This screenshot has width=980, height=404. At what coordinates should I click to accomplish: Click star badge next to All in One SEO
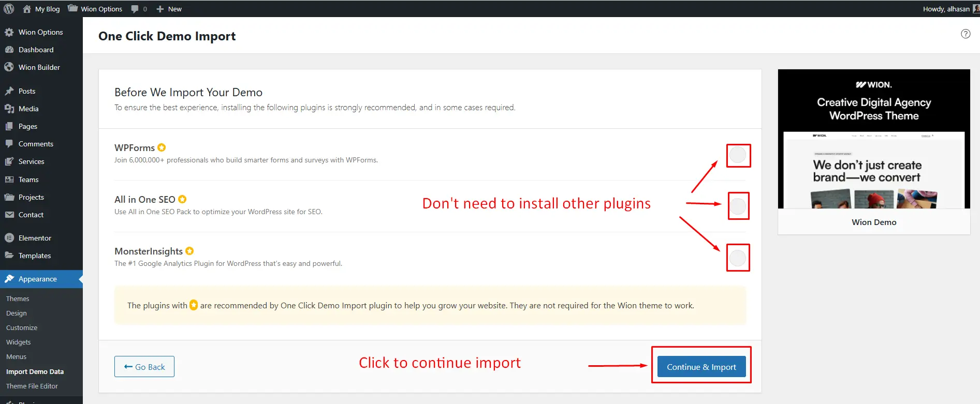[x=182, y=199]
